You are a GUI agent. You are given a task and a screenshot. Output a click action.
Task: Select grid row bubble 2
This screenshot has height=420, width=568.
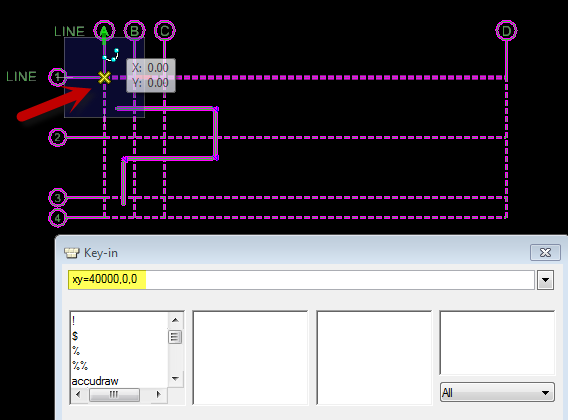tap(58, 137)
